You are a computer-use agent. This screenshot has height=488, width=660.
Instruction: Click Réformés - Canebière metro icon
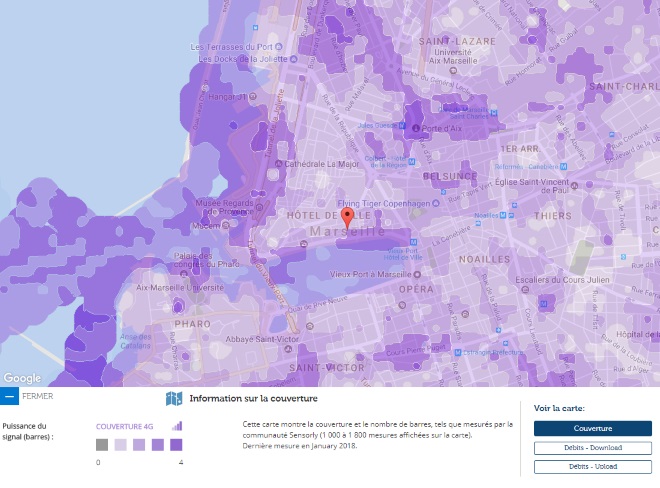[x=564, y=166]
